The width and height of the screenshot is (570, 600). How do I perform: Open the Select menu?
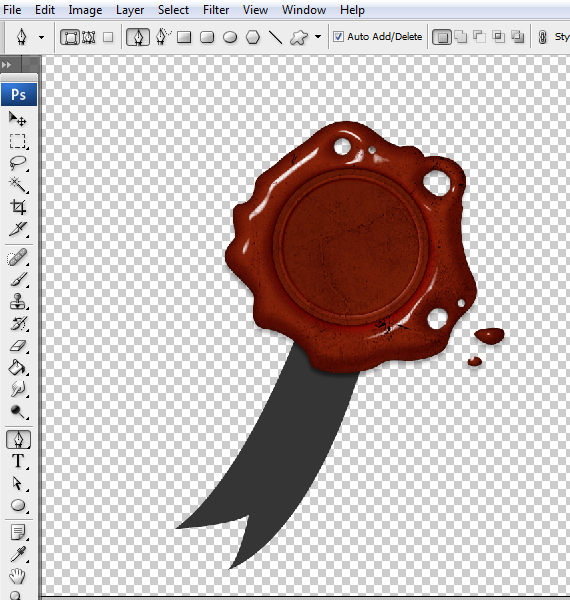(x=173, y=10)
